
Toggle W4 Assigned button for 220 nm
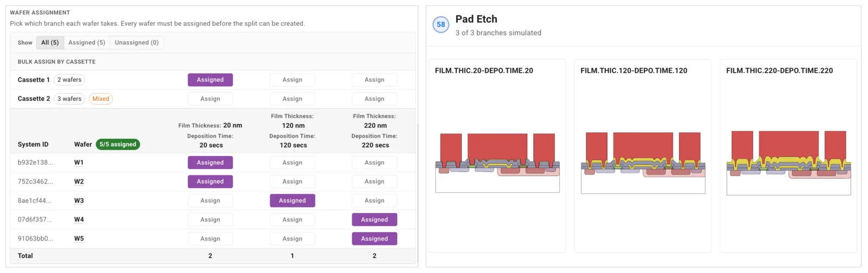[374, 219]
